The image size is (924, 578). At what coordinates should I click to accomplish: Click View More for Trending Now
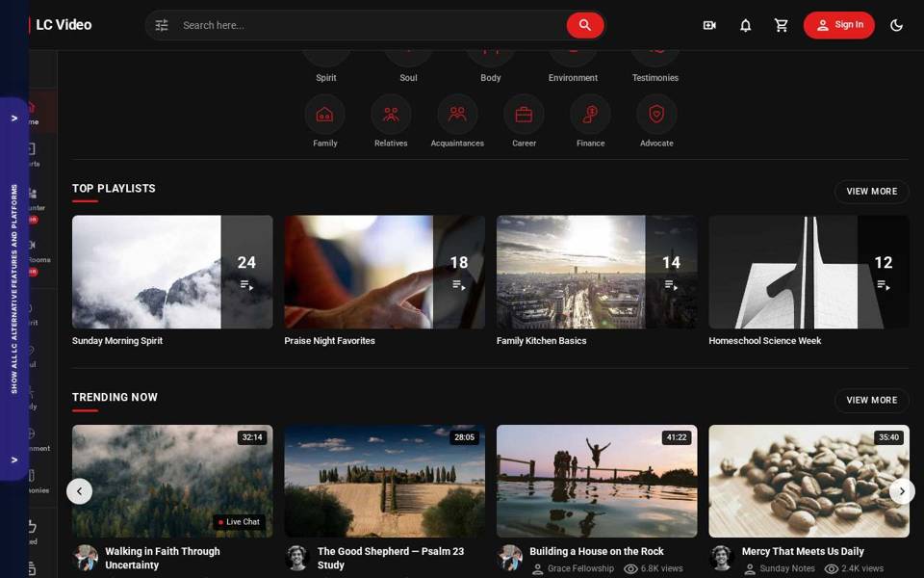[872, 401]
